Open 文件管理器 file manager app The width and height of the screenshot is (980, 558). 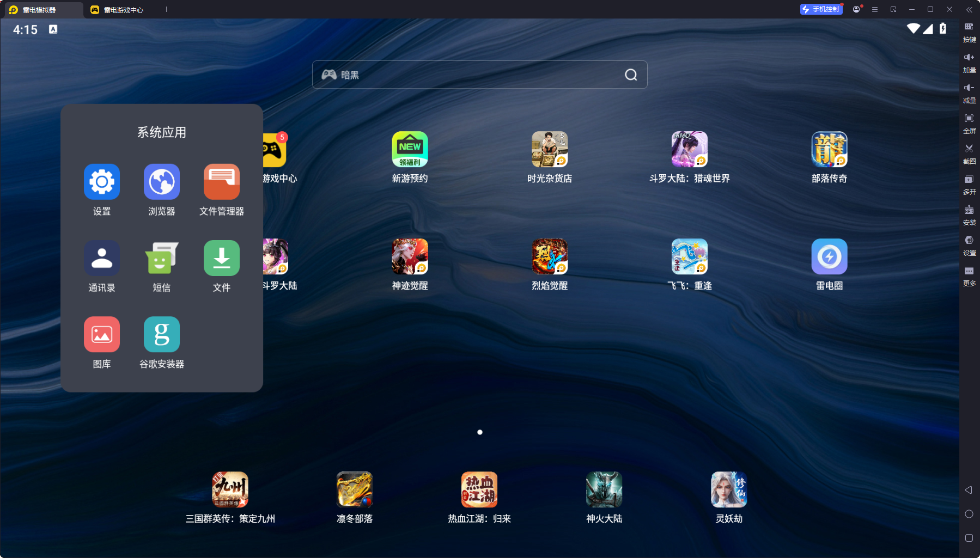(x=222, y=182)
